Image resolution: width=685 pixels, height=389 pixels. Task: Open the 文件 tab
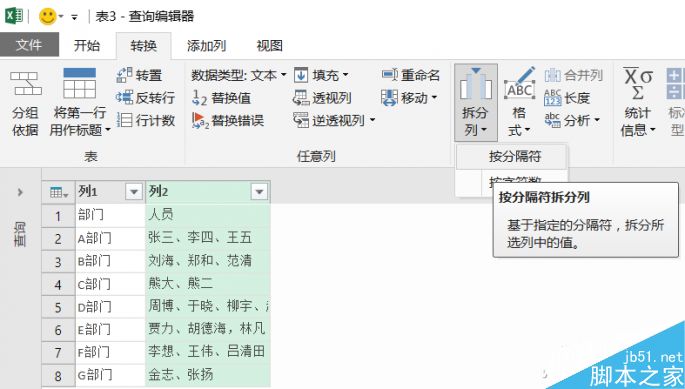29,45
